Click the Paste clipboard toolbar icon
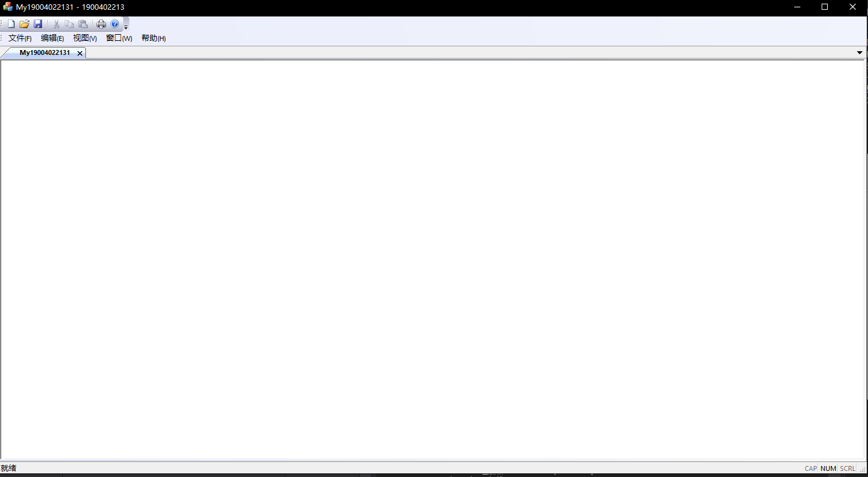868x477 pixels. coord(83,24)
